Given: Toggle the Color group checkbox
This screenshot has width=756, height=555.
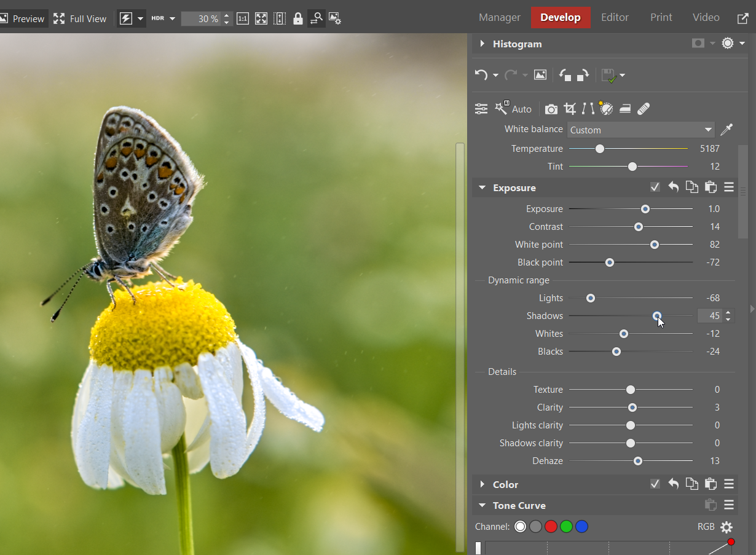Looking at the screenshot, I should (655, 484).
